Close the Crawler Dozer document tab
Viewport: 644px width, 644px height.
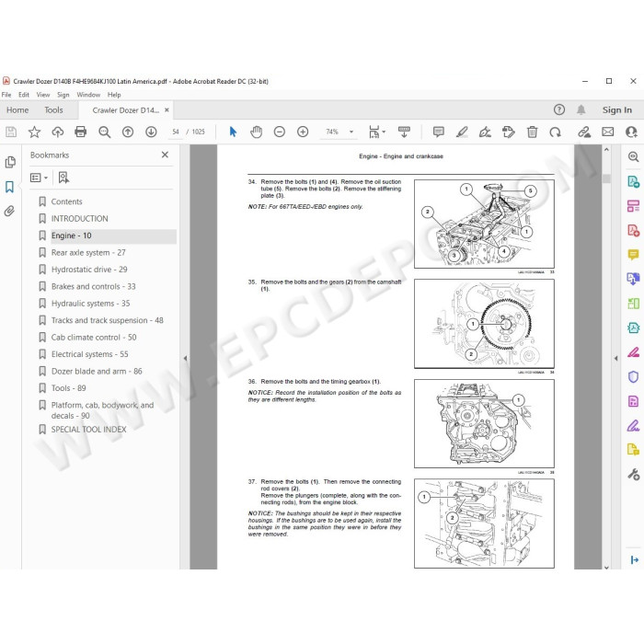point(167,110)
